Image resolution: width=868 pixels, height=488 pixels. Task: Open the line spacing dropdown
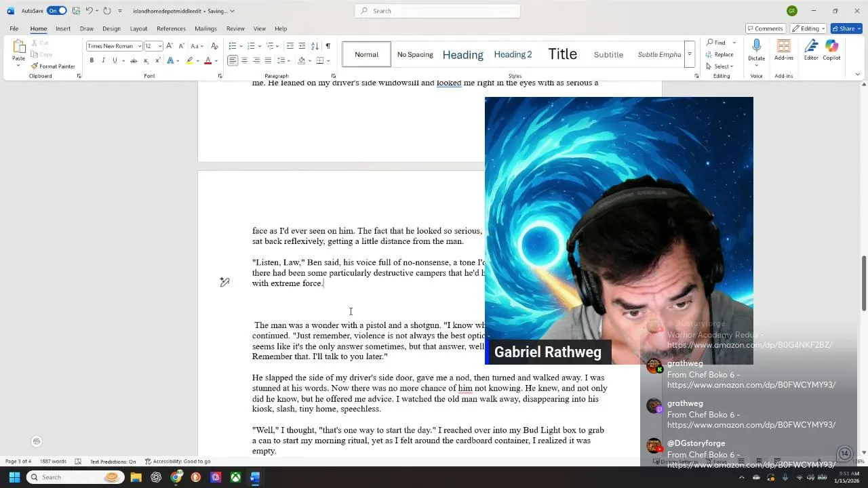point(282,60)
